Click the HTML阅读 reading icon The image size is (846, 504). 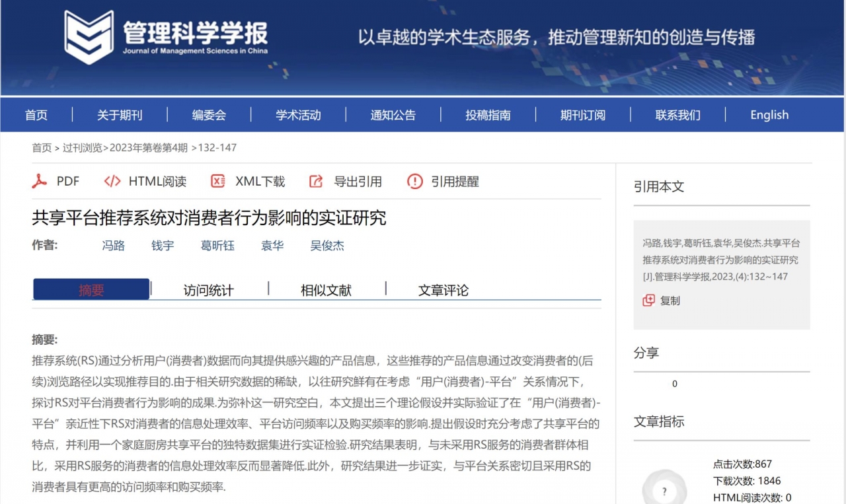[111, 181]
